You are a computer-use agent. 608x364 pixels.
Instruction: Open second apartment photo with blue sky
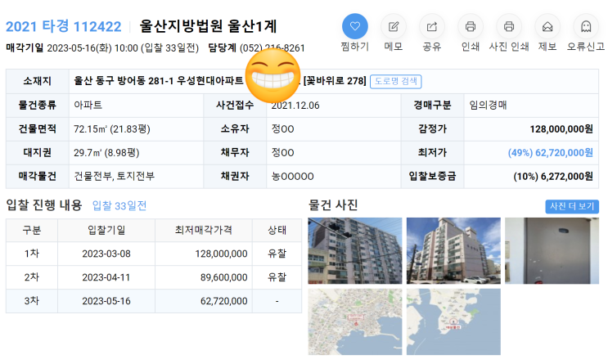(x=453, y=250)
